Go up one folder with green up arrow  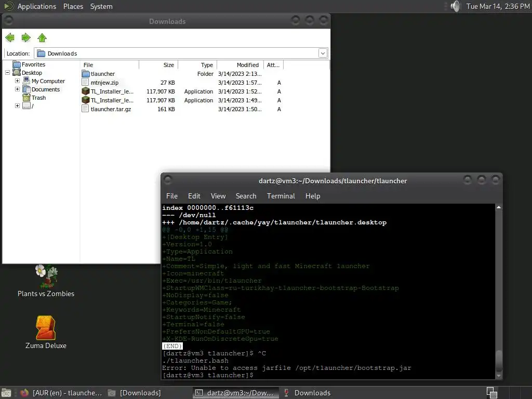[42, 37]
